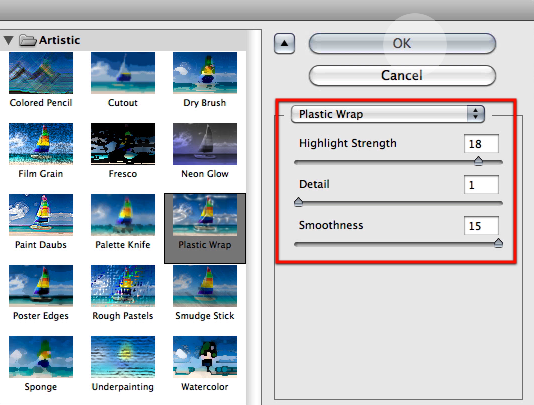Select the Colored Pencil filter thumbnail

pyautogui.click(x=41, y=73)
